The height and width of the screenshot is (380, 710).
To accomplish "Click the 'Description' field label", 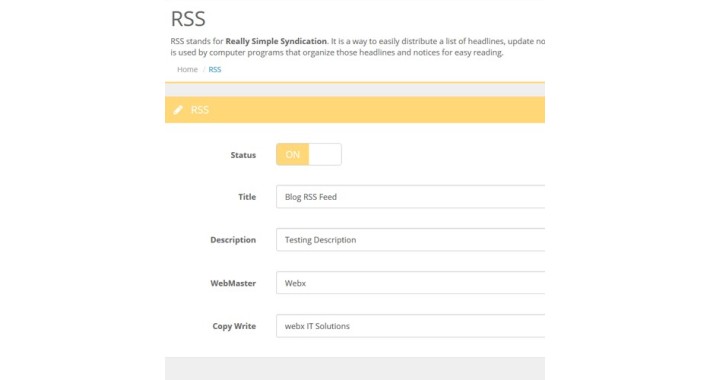I will 233,240.
